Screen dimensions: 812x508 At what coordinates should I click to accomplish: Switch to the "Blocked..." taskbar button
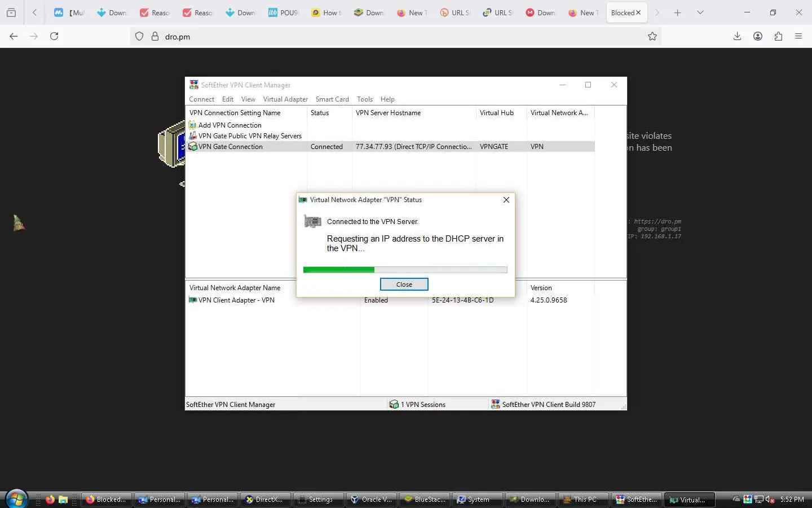point(107,500)
